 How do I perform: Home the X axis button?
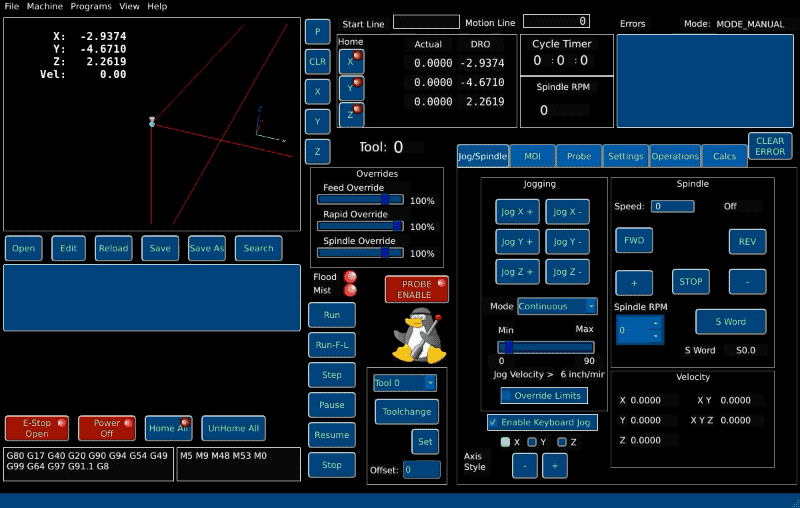pyautogui.click(x=351, y=61)
